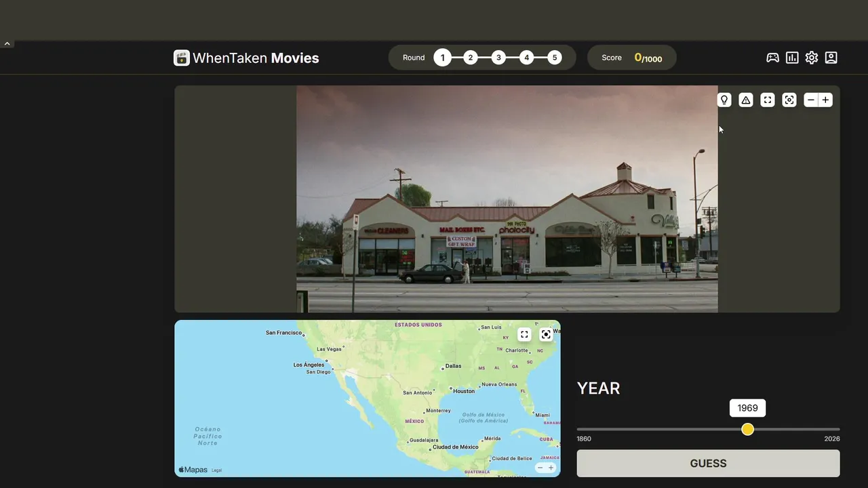This screenshot has width=868, height=488.
Task: Click Nueva Orleans on the map
Action: pos(499,384)
